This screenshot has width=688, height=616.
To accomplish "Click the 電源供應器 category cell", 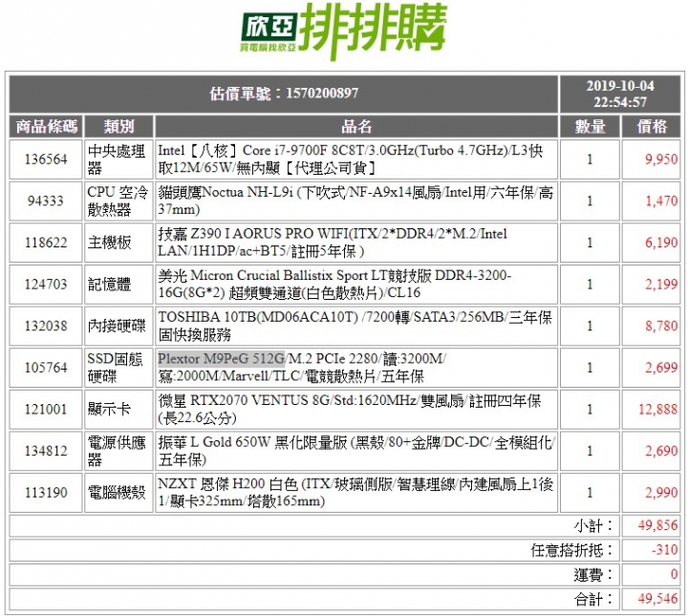I will tap(118, 451).
